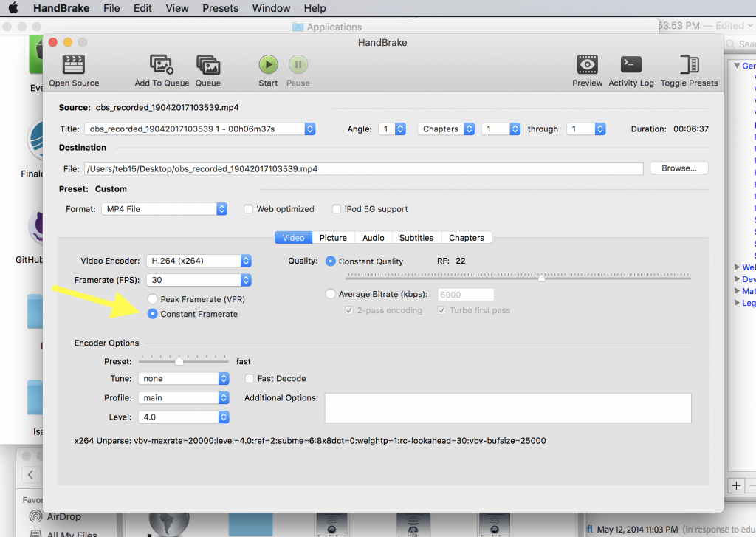Open the Preview window icon

[x=587, y=65]
